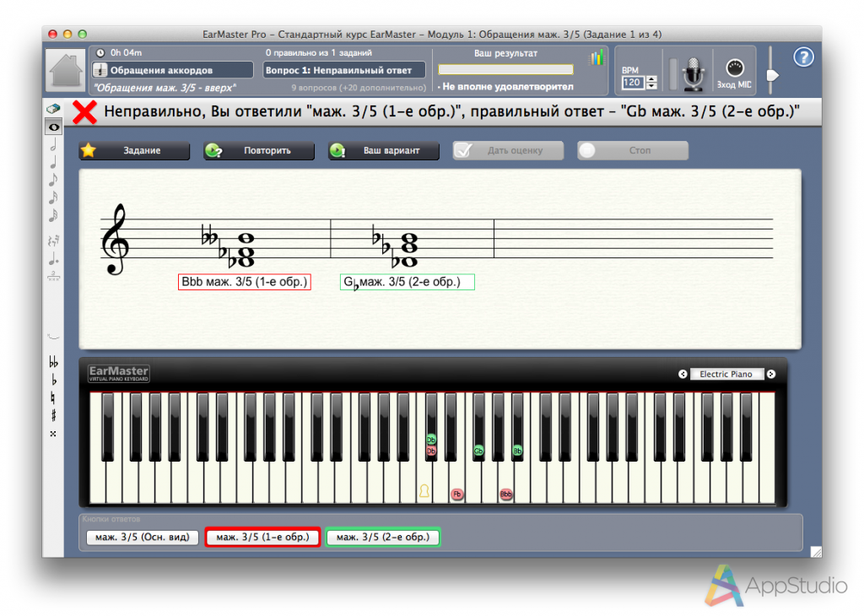Zoom the window with the green button
The height and width of the screenshot is (616, 864).
(x=82, y=34)
